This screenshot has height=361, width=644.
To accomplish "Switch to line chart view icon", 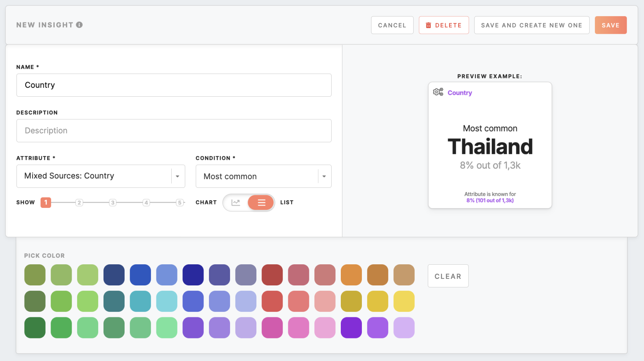I will point(236,203).
